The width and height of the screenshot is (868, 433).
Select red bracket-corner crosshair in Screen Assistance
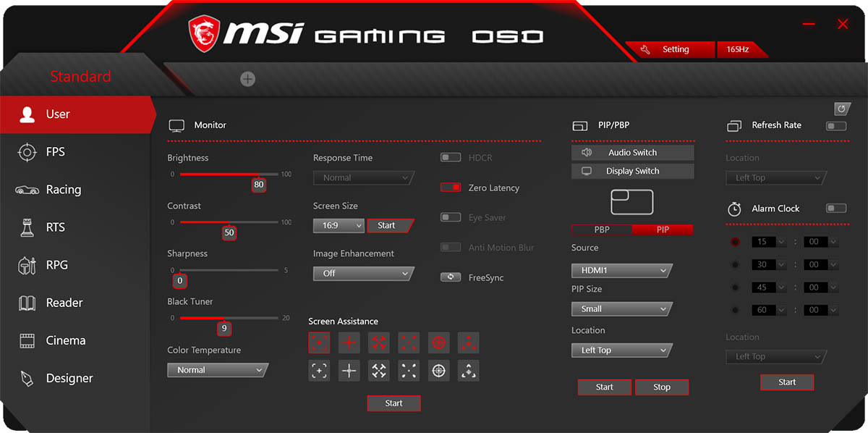tap(319, 342)
